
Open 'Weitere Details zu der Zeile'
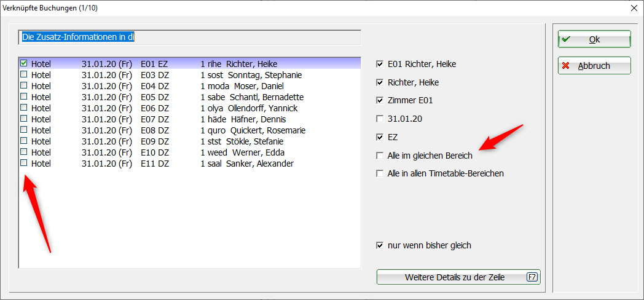(x=458, y=277)
